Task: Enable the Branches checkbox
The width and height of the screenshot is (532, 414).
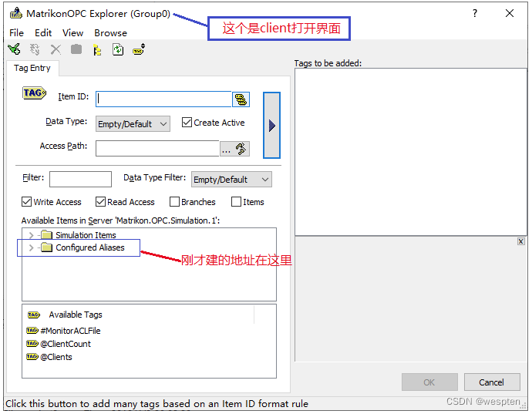Action: [x=174, y=202]
